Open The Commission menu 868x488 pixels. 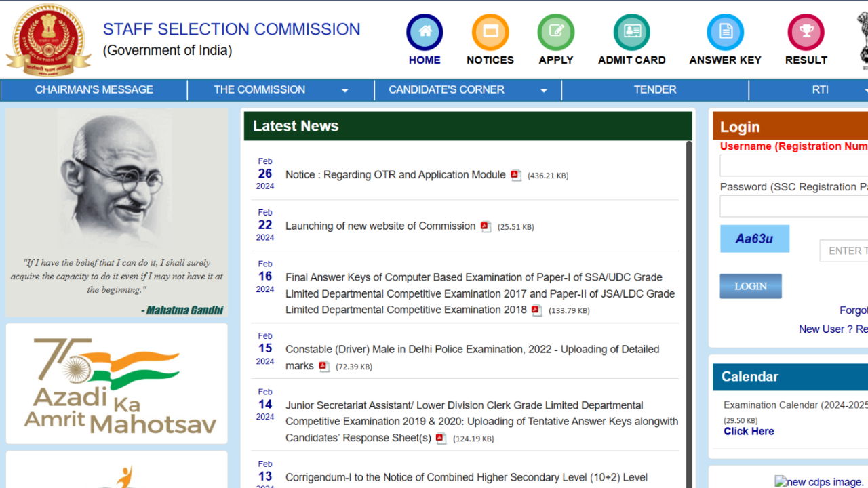coord(260,89)
